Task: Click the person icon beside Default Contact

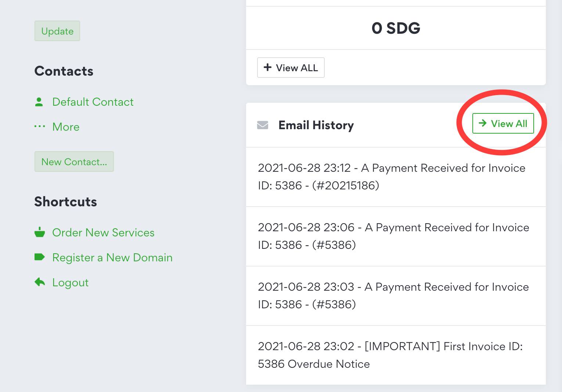Action: click(x=39, y=102)
